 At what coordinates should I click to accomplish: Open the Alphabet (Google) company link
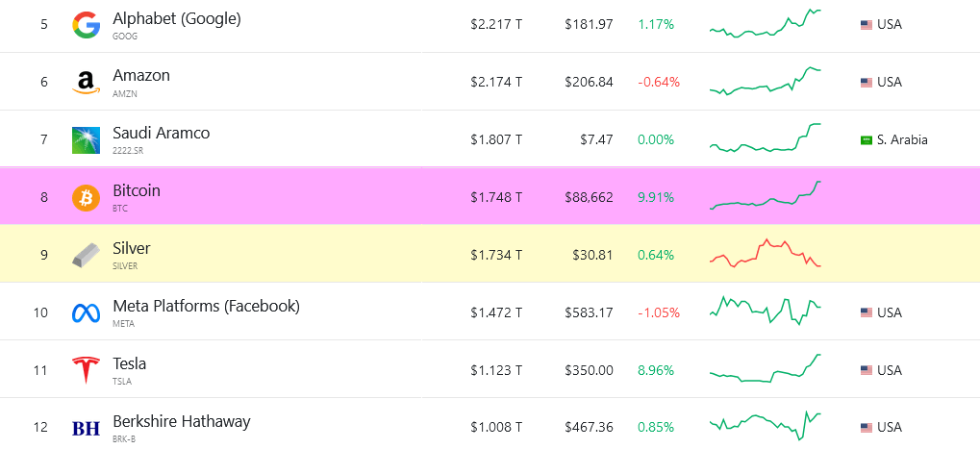coord(176,18)
